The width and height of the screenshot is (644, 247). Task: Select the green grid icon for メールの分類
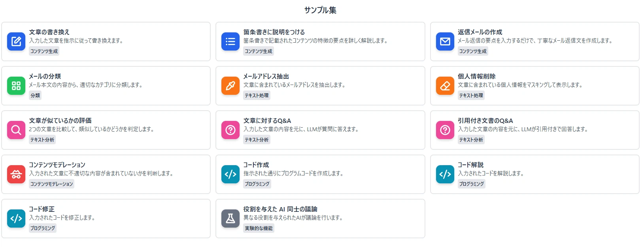[x=16, y=85]
